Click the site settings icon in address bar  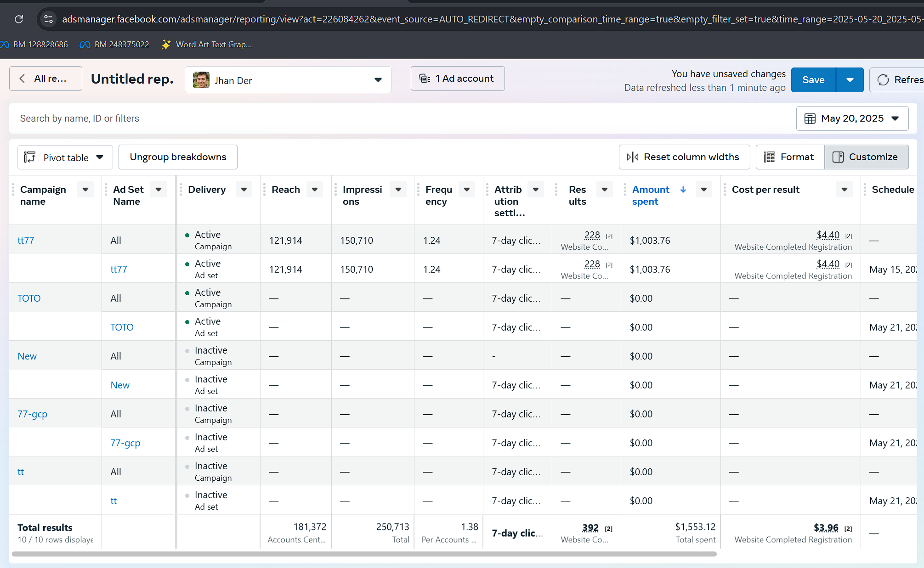[48, 19]
